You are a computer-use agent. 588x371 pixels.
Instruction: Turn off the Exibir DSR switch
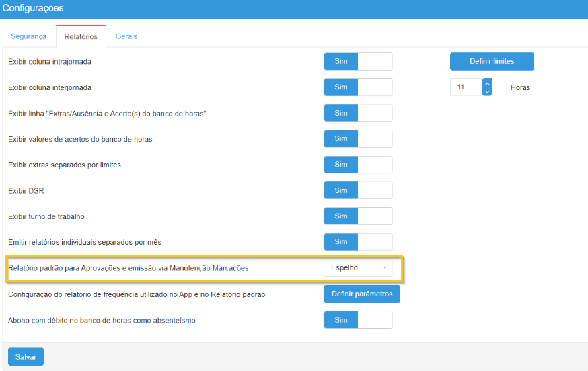click(358, 191)
